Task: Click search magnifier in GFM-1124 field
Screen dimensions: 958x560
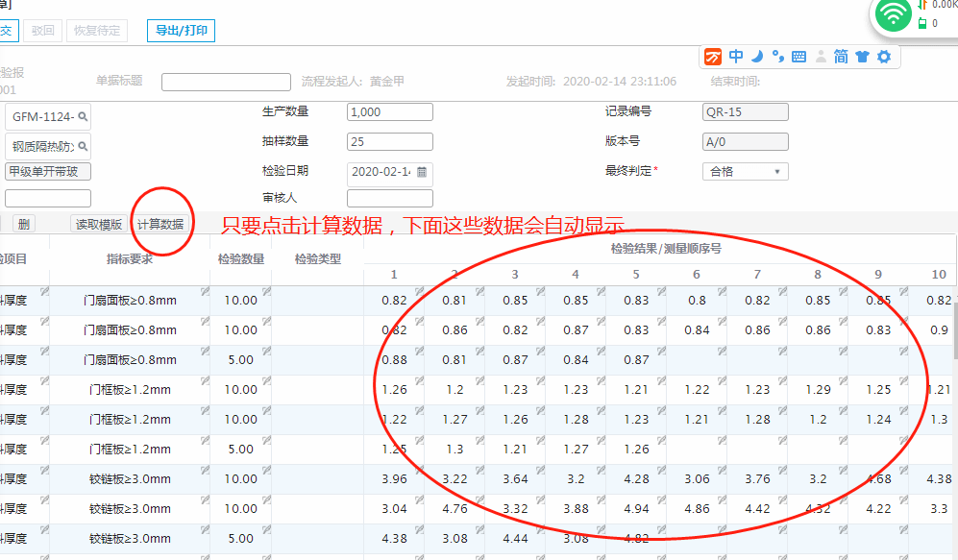Action: pos(84,117)
